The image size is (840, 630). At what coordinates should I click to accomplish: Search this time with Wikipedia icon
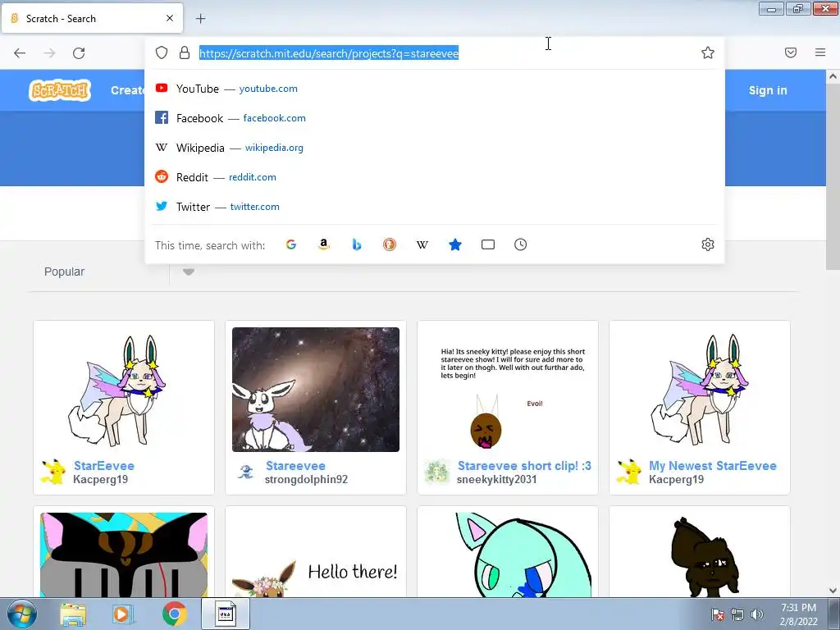(422, 244)
